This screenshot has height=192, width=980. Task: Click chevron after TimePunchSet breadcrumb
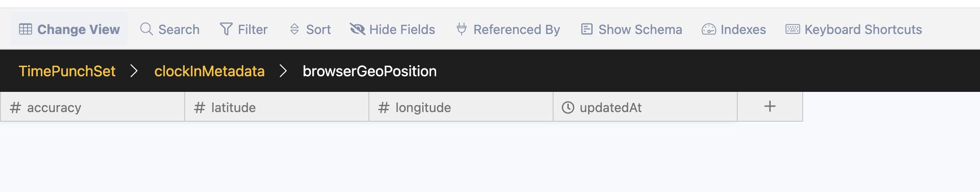(134, 71)
